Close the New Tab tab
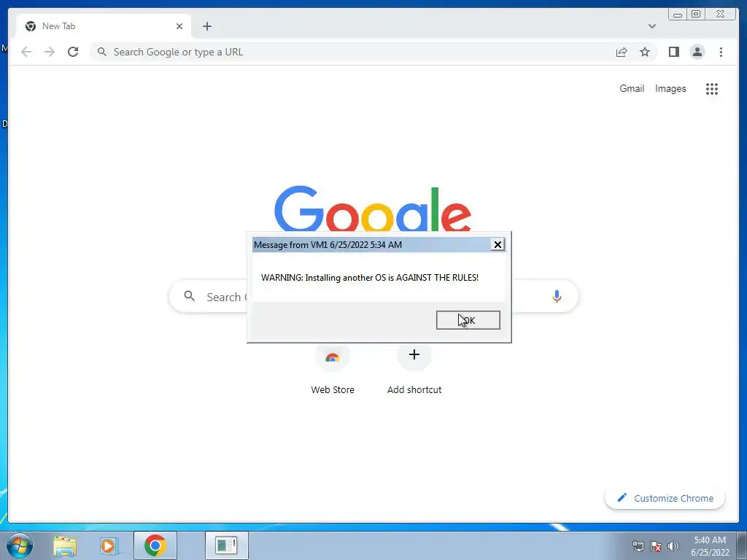 pyautogui.click(x=179, y=26)
